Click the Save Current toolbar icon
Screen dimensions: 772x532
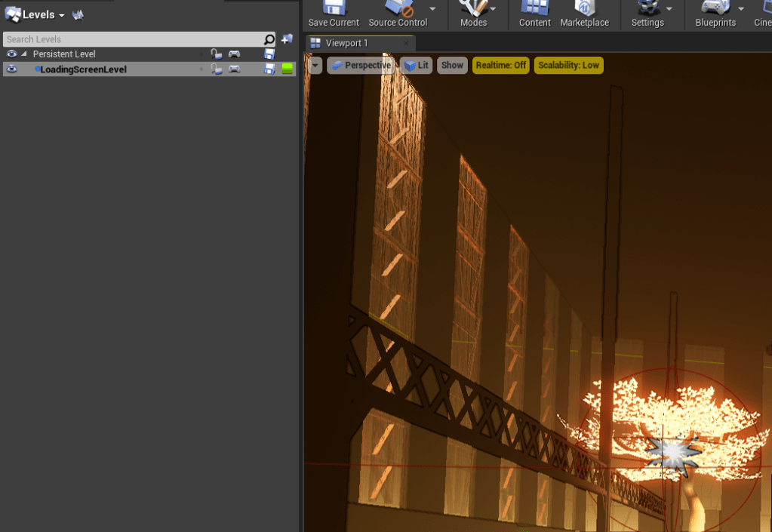pos(334,11)
